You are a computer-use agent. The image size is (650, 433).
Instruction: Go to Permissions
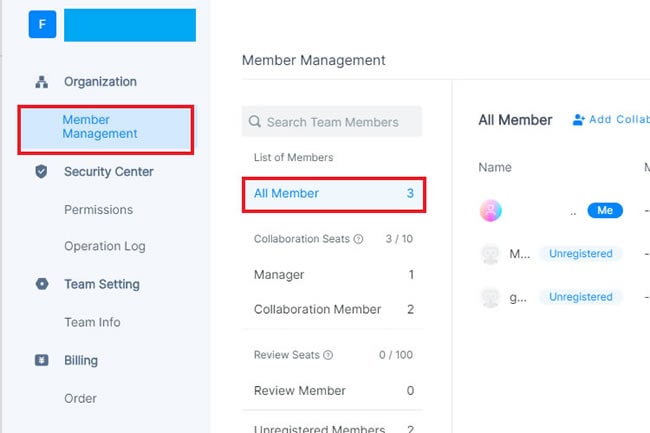(x=99, y=210)
